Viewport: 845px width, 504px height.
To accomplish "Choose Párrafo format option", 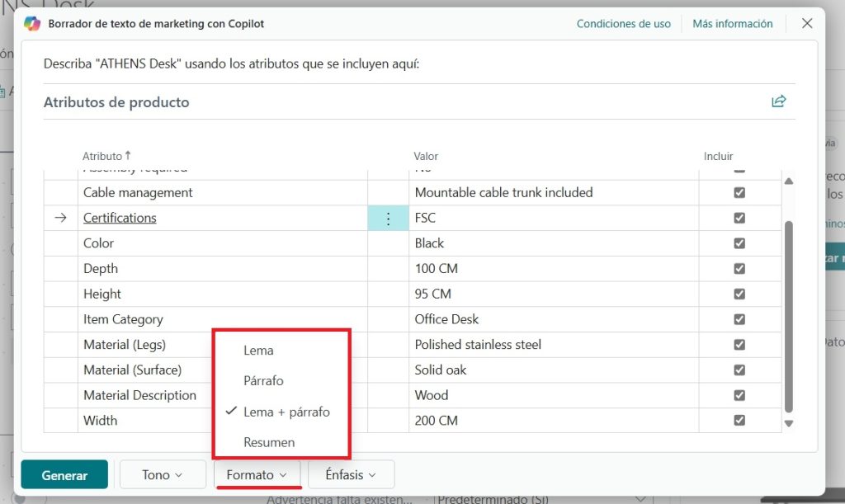I will click(x=263, y=381).
